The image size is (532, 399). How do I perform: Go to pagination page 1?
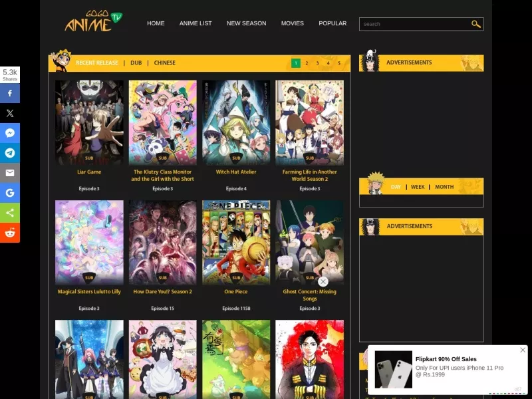(296, 63)
